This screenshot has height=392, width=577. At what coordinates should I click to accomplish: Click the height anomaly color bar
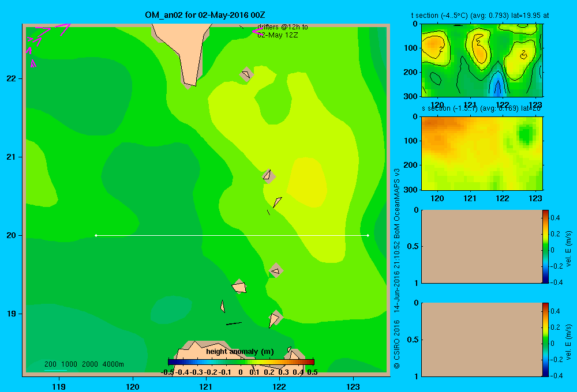[241, 362]
